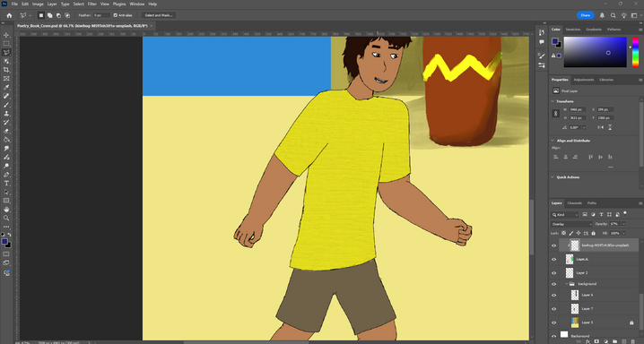Collapse the Quick Actions section
The image size is (644, 344).
pyautogui.click(x=553, y=177)
